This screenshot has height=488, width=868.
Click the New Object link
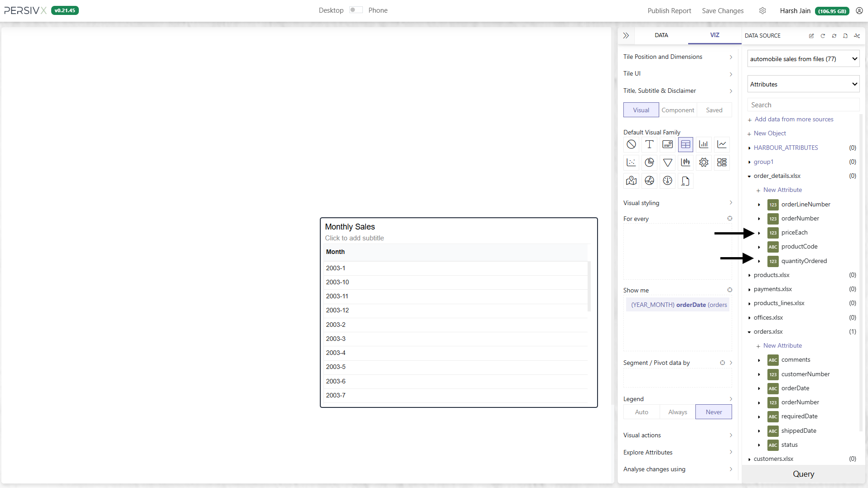point(770,133)
